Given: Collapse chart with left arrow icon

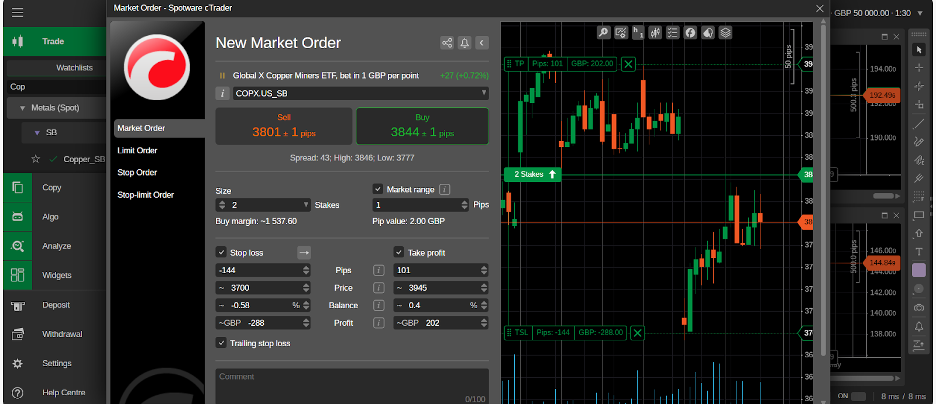Looking at the screenshot, I should pos(482,43).
